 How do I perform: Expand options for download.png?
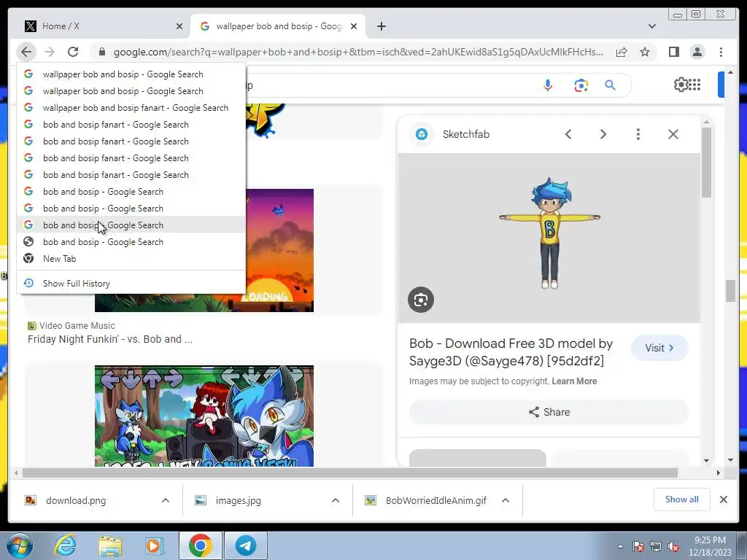[166, 500]
